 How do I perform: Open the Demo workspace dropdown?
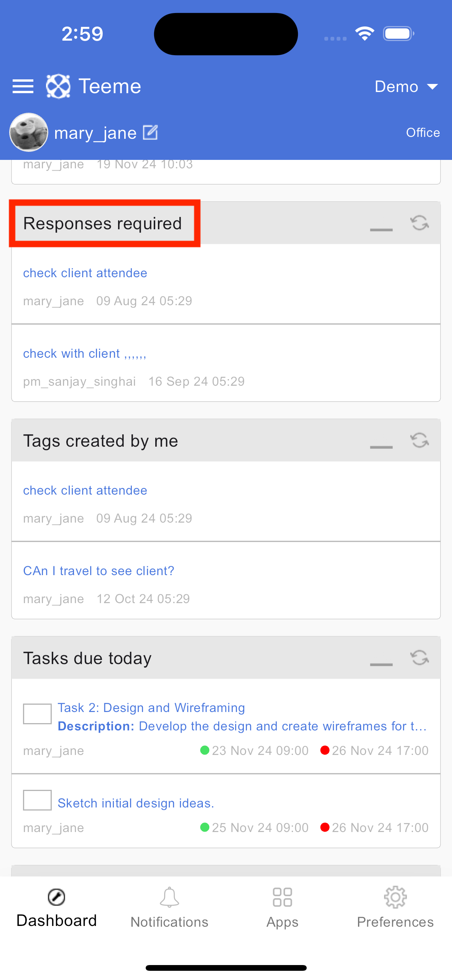(406, 87)
